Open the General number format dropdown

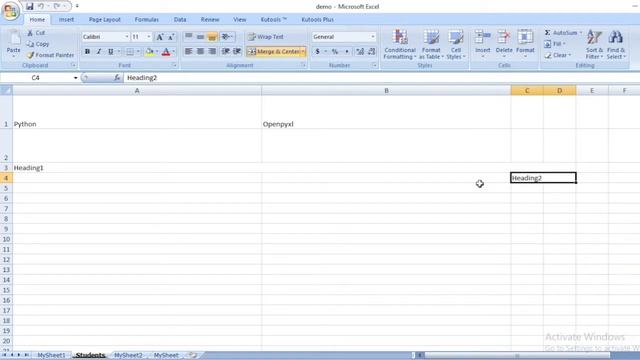click(x=373, y=37)
